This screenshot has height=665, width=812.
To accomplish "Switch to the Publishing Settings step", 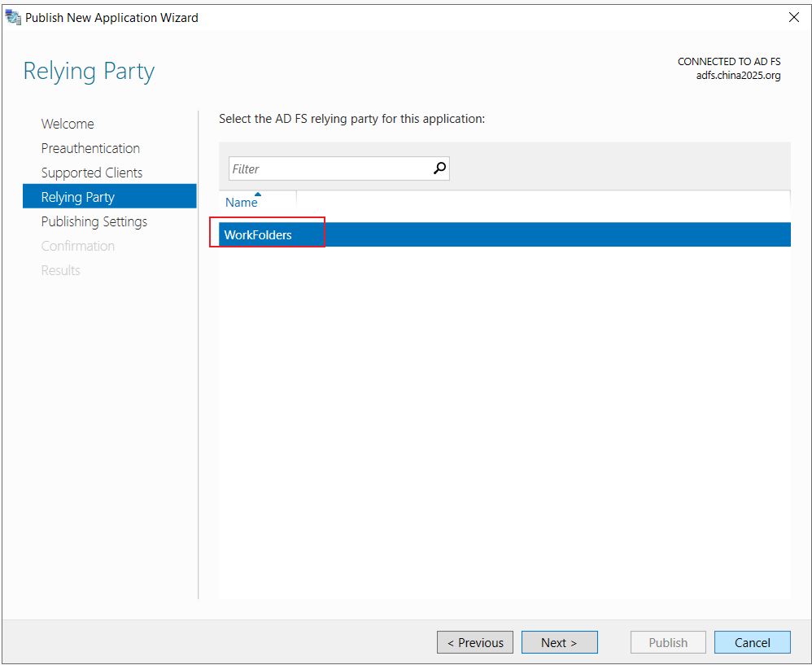I will (x=94, y=221).
